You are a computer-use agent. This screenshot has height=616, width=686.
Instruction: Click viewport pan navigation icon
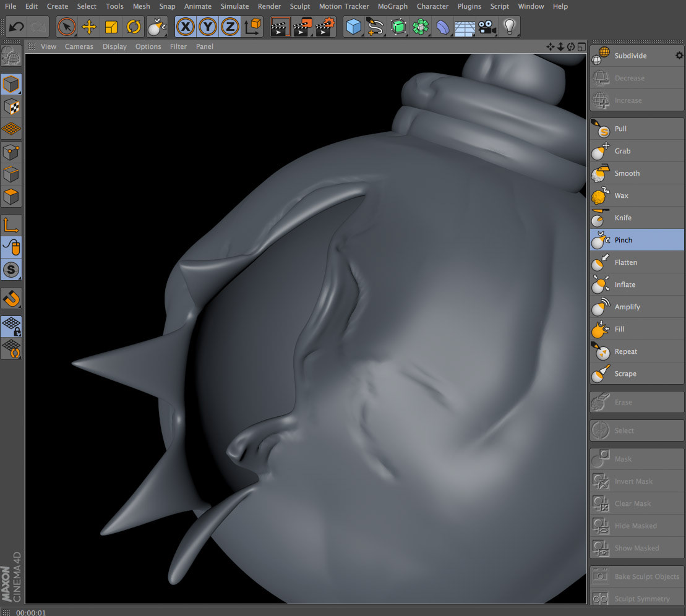pyautogui.click(x=550, y=46)
